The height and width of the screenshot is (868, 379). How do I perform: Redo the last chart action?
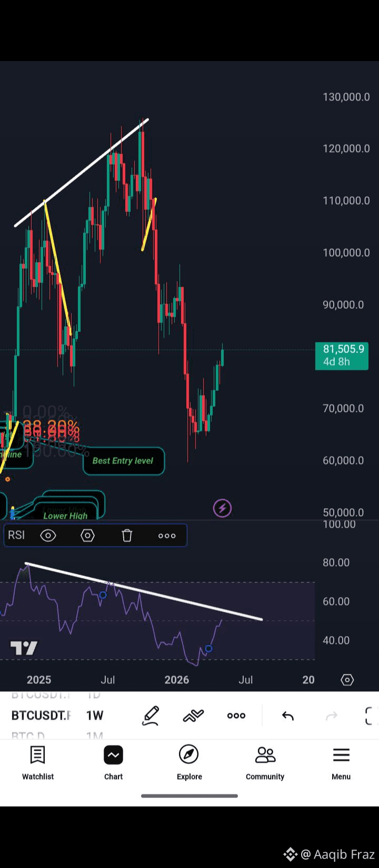[331, 715]
